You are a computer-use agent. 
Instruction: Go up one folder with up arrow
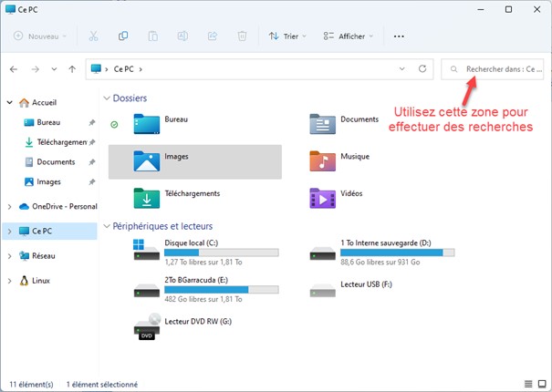coord(72,68)
